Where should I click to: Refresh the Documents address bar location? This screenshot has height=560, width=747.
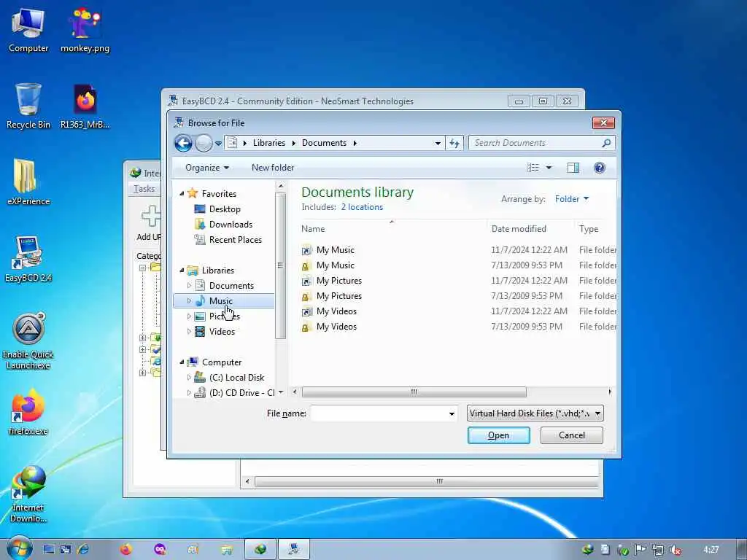click(454, 143)
